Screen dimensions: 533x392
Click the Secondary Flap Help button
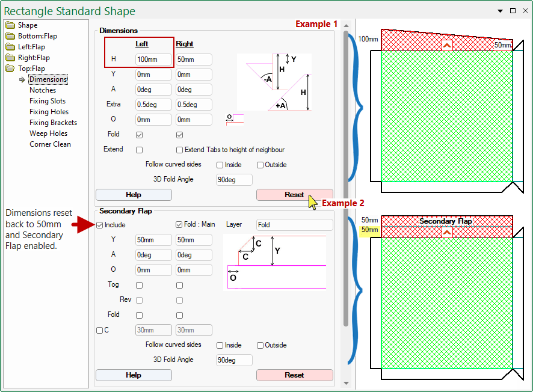tap(134, 375)
